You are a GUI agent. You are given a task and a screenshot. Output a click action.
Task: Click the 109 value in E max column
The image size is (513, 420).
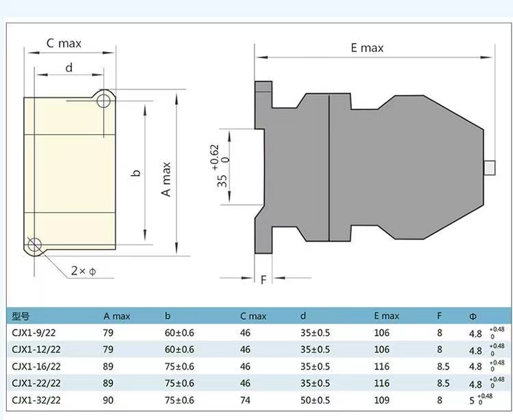click(x=382, y=399)
